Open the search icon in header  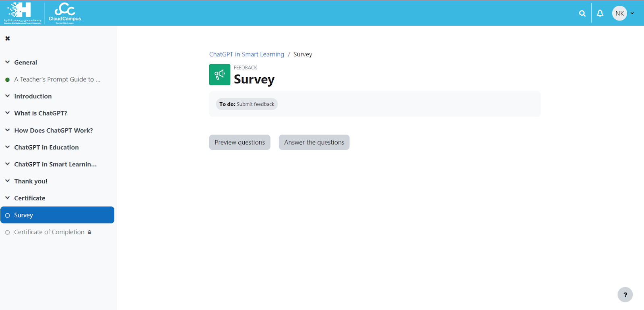click(x=582, y=13)
